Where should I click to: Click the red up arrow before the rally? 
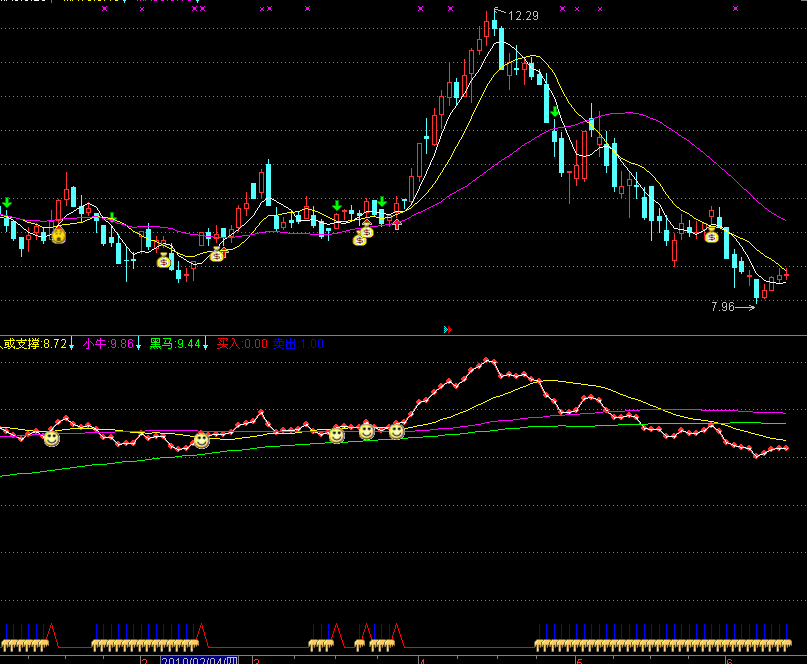397,223
